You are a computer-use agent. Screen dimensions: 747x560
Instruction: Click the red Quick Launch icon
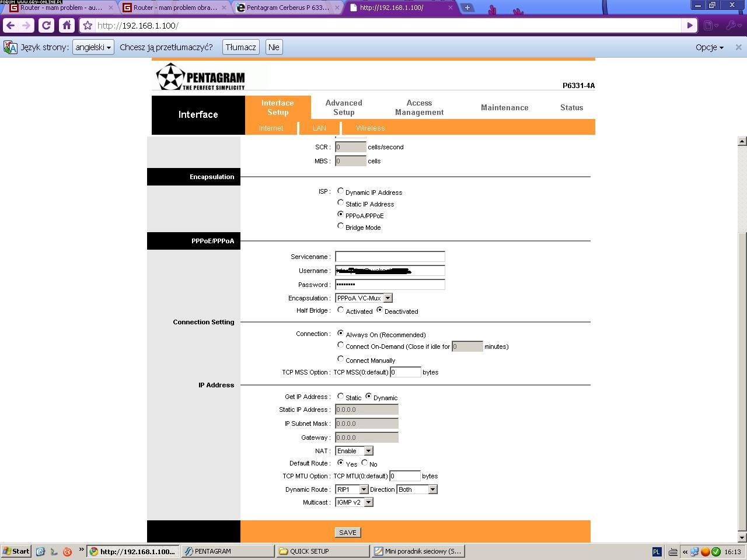[x=67, y=551]
